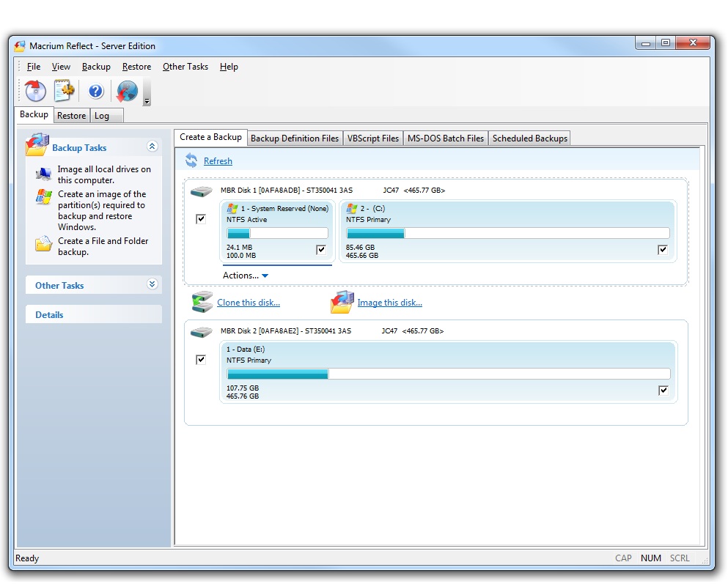
Task: Click the disc image backup toolbar icon
Action: (x=35, y=90)
